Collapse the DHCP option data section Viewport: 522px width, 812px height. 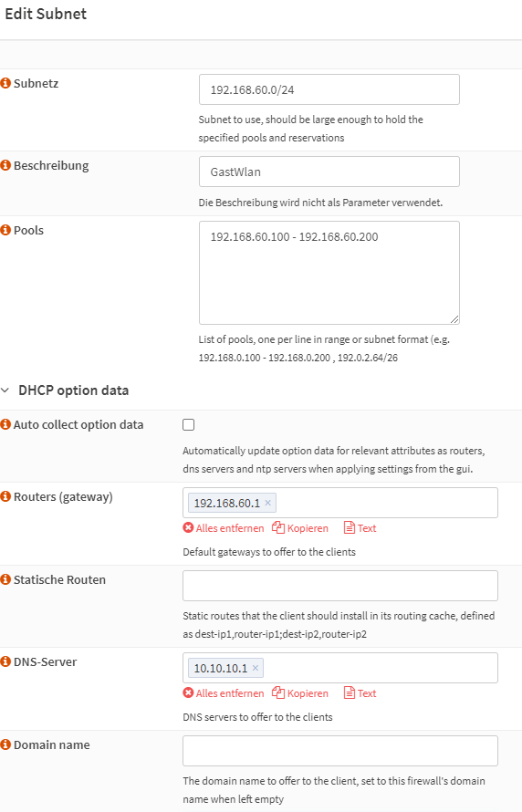[x=5, y=390]
